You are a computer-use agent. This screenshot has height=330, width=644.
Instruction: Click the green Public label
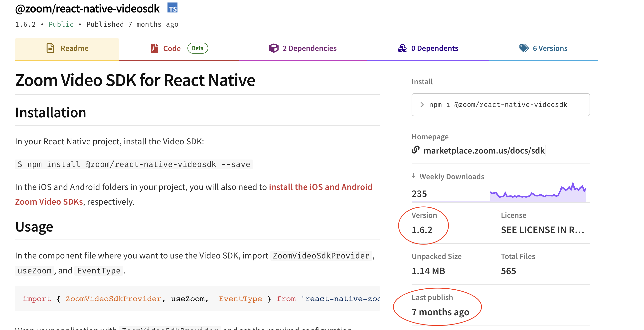(x=61, y=24)
